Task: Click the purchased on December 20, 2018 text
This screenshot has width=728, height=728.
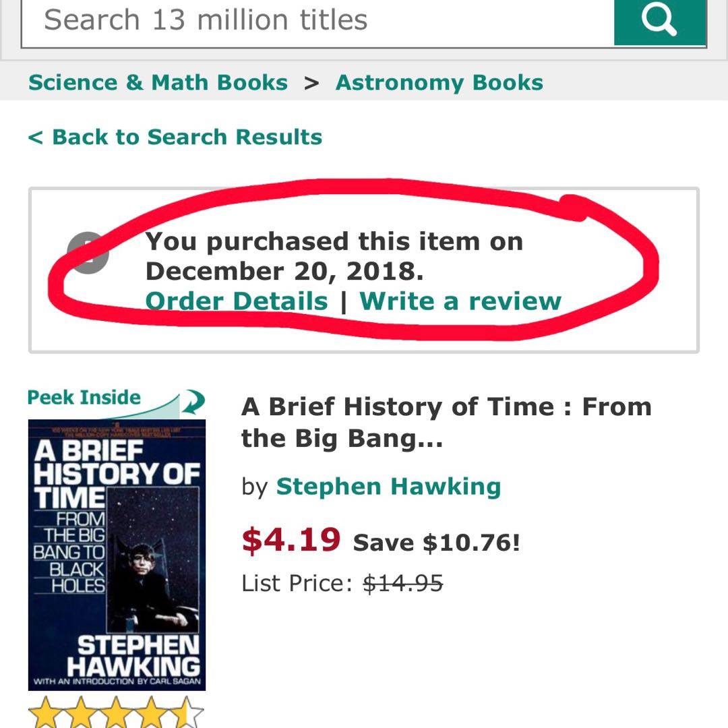Action: point(334,256)
